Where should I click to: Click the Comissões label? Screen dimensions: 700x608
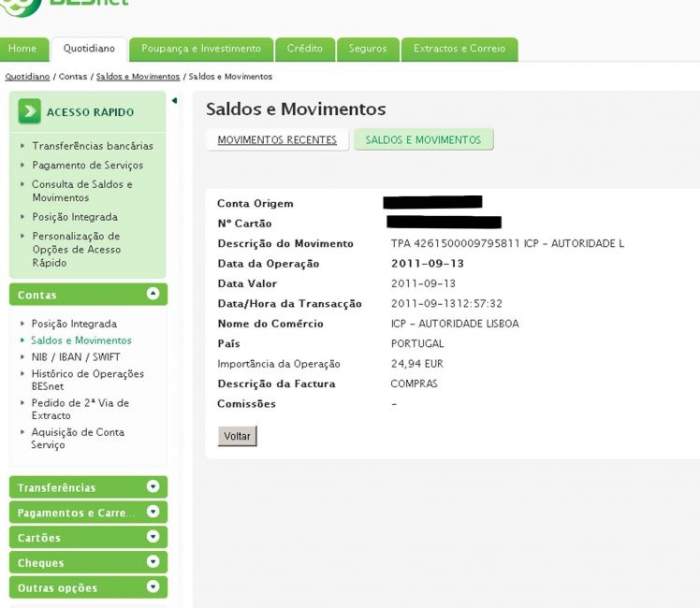(x=246, y=404)
